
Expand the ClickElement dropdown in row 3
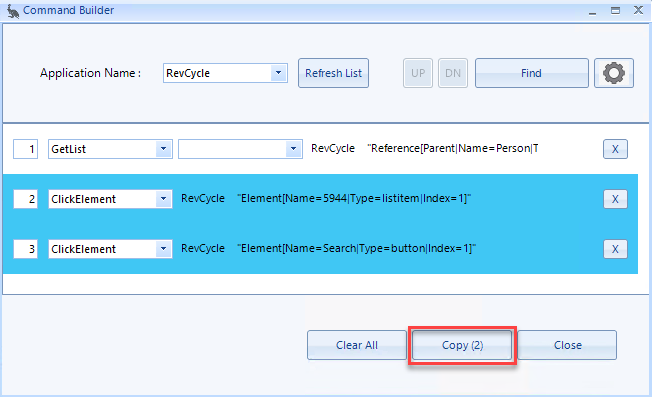[x=163, y=249]
